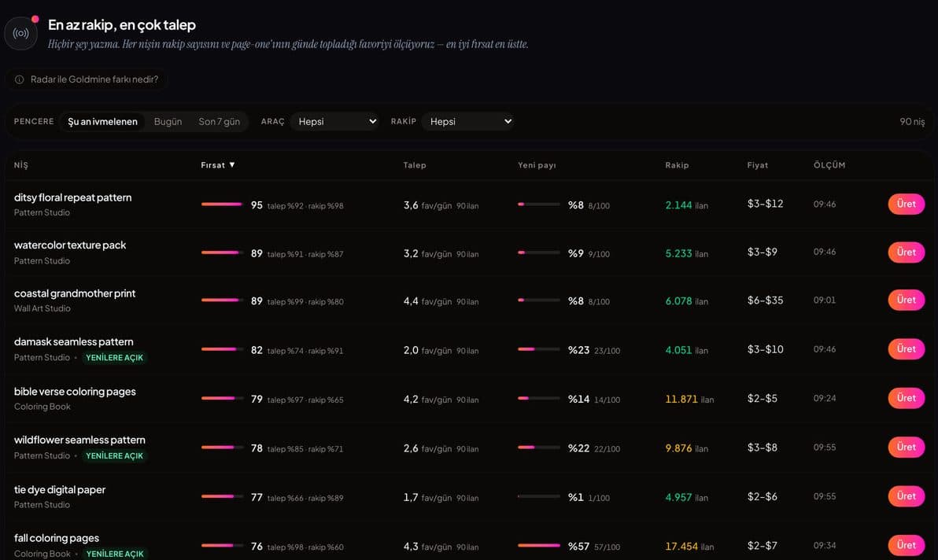The image size is (938, 560).
Task: Click the radar signal icon
Action: point(21,34)
